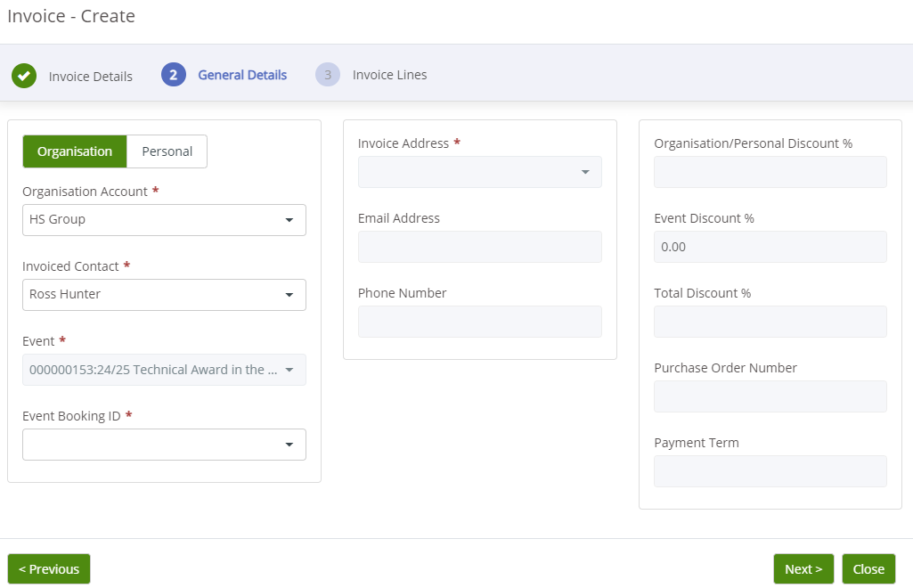The width and height of the screenshot is (913, 588).
Task: Click the Next button
Action: (x=803, y=568)
